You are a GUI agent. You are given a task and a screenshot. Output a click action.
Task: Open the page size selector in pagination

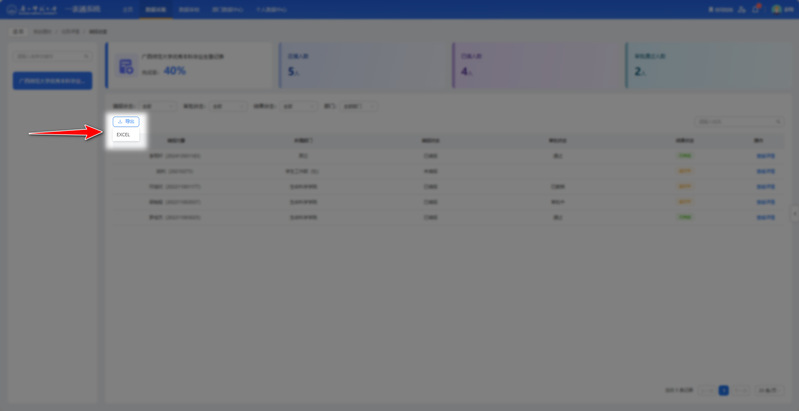pyautogui.click(x=768, y=390)
